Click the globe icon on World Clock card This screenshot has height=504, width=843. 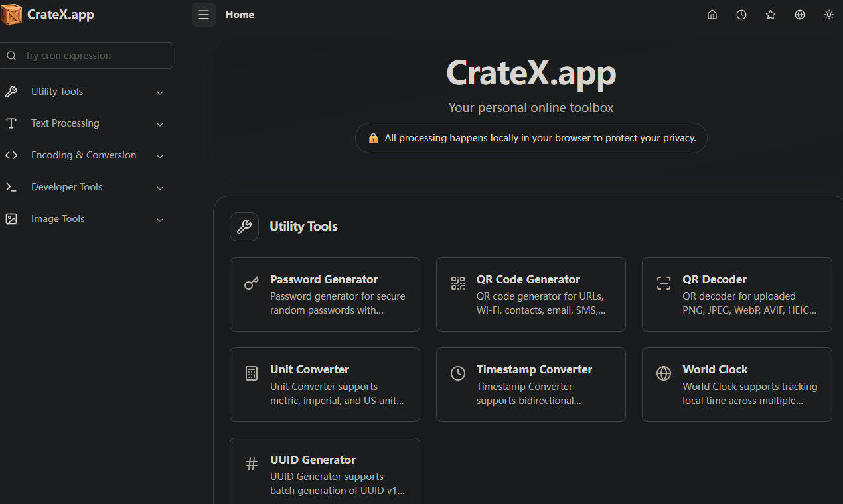[664, 373]
